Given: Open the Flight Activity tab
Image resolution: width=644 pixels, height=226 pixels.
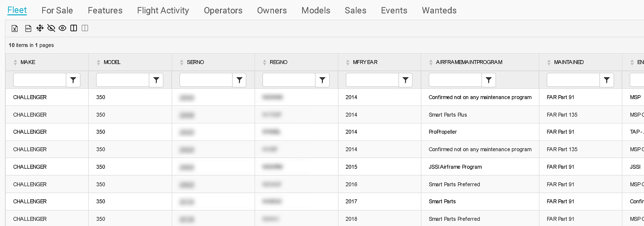Looking at the screenshot, I should pyautogui.click(x=163, y=10).
